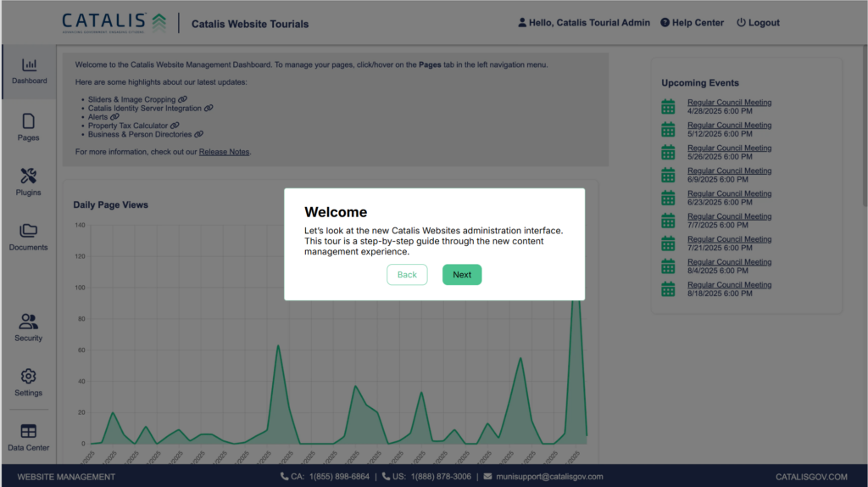Open Regular Council Meeting on 6/23/2025
Viewport: 868px width, 487px height.
(x=730, y=193)
